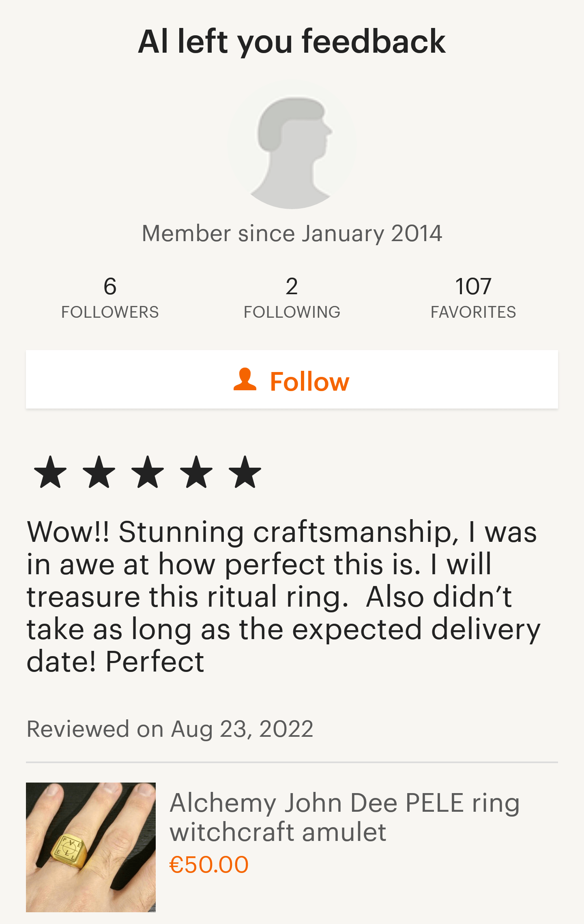This screenshot has width=584, height=924.
Task: Click the fifth rating star
Action: tap(245, 472)
